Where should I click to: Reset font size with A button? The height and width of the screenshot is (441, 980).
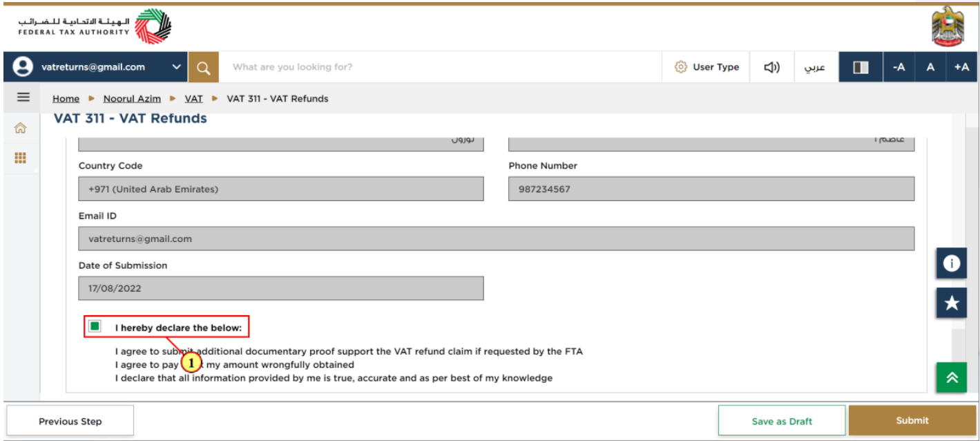(x=930, y=67)
